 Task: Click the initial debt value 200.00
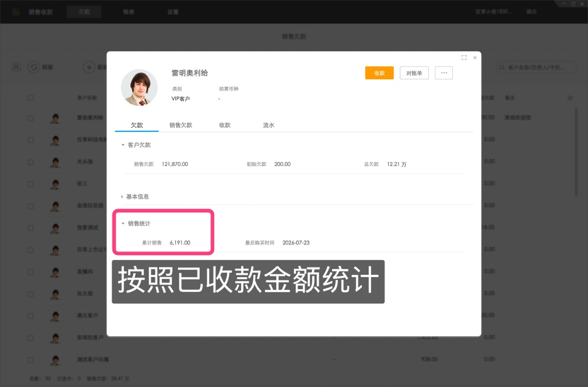pos(282,164)
